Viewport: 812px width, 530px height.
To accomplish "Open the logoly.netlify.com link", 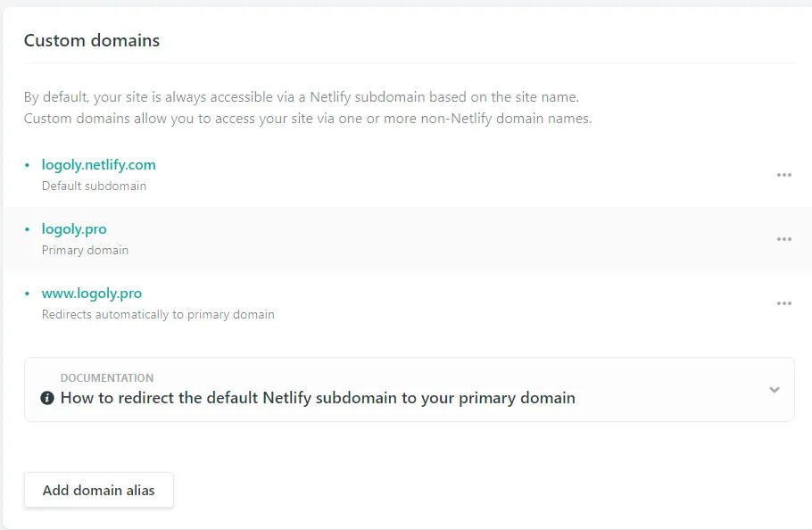I will point(99,165).
